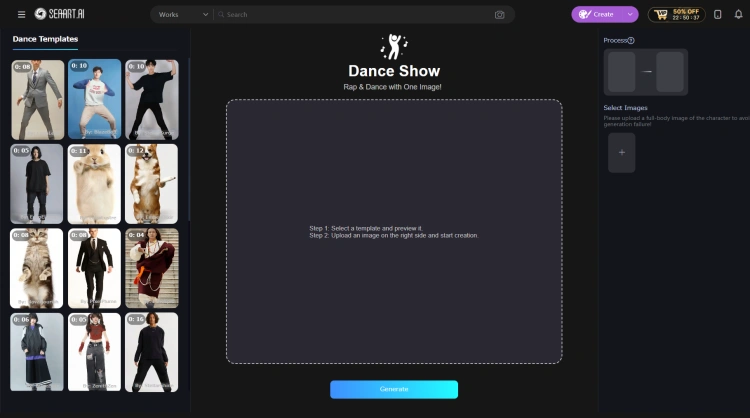Click the dashed preview upload area

point(394,231)
